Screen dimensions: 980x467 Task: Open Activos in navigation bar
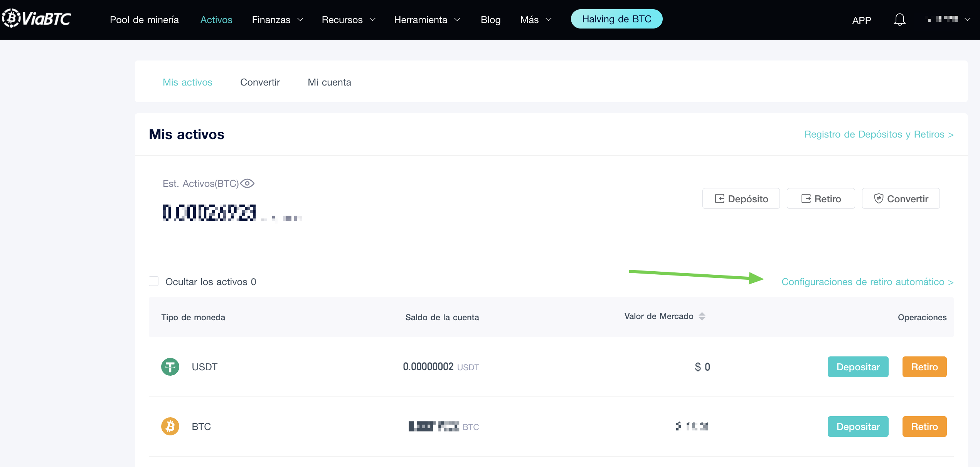click(x=216, y=20)
